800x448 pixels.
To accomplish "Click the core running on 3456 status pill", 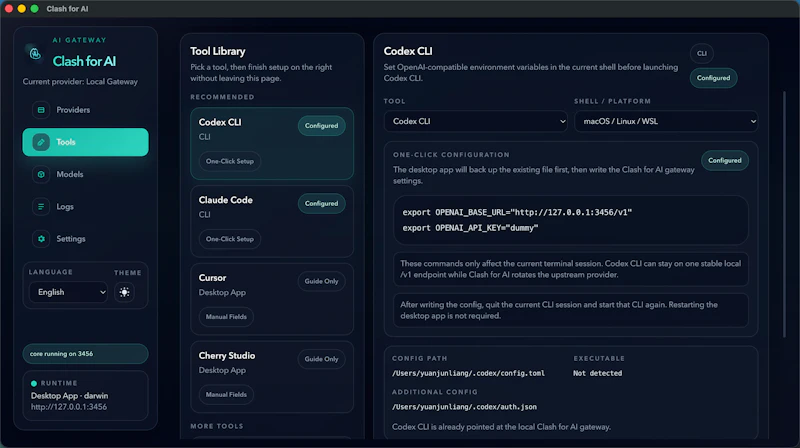I will [85, 354].
